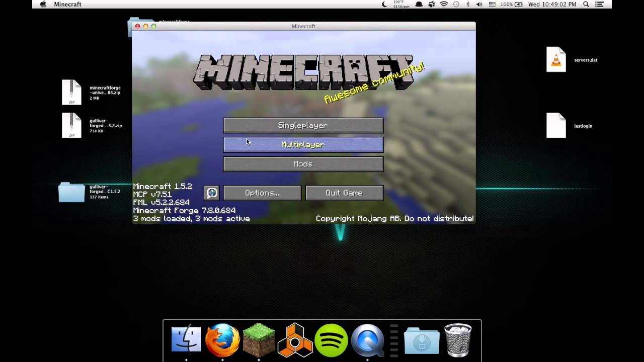Open the Downloads folder in the dock
This screenshot has height=362, width=644.
click(422, 340)
